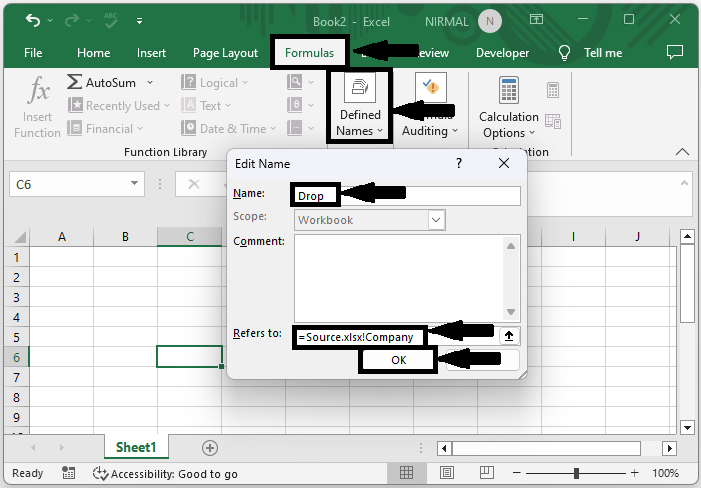Click the Edit Name help question mark
The width and height of the screenshot is (701, 488).
coord(459,163)
